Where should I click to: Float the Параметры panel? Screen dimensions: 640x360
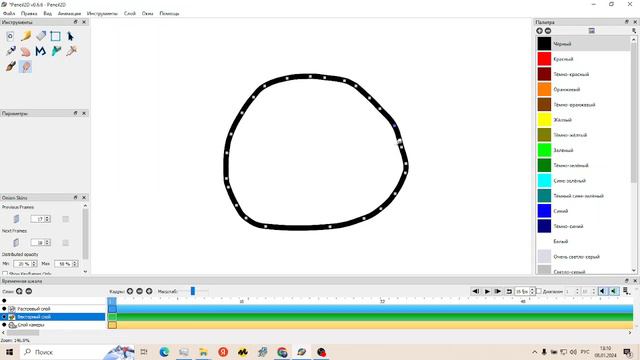[x=76, y=113]
